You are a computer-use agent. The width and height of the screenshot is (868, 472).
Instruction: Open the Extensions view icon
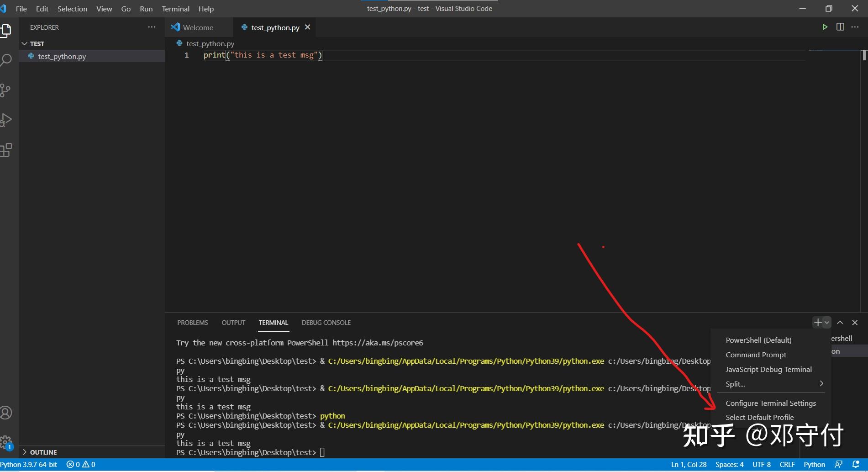click(6, 150)
